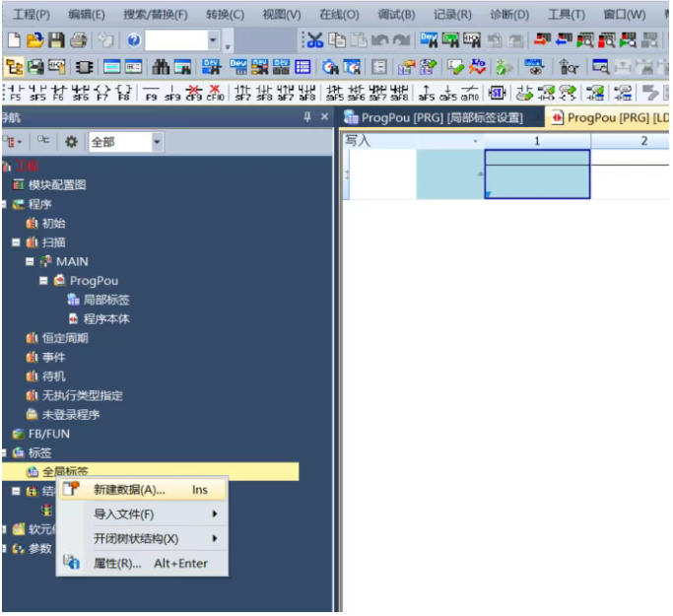Open 导入文件(F) submenu in context menu

pyautogui.click(x=123, y=514)
